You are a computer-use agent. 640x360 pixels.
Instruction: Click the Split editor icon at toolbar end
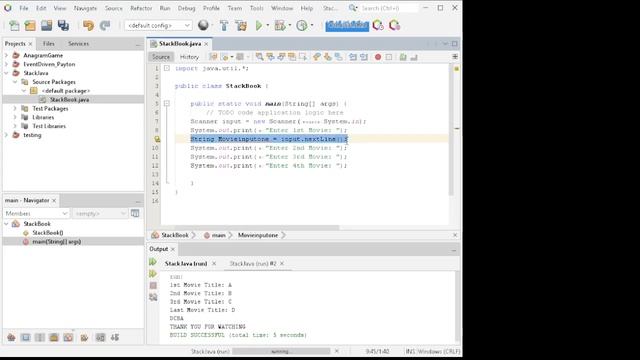pyautogui.click(x=455, y=57)
